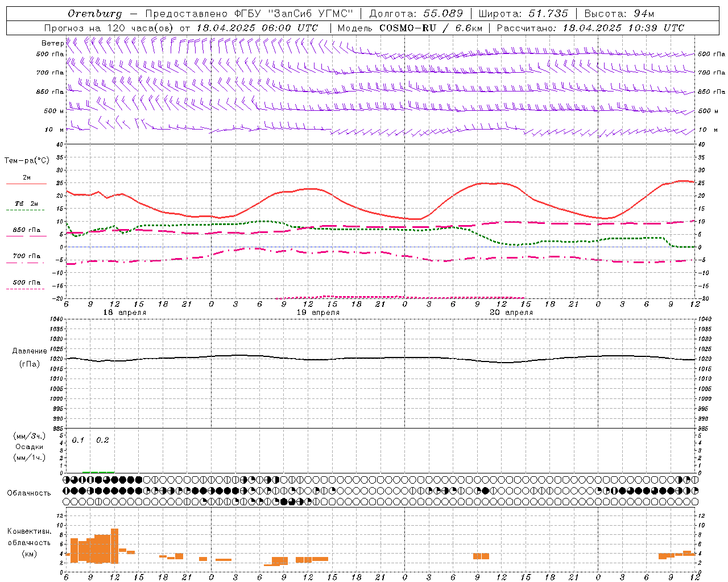Click the "19 апреля" date label

point(318,313)
